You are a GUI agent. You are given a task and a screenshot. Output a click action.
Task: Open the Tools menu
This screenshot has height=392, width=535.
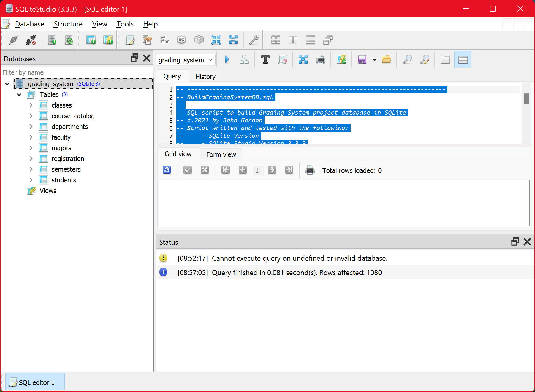pos(125,24)
